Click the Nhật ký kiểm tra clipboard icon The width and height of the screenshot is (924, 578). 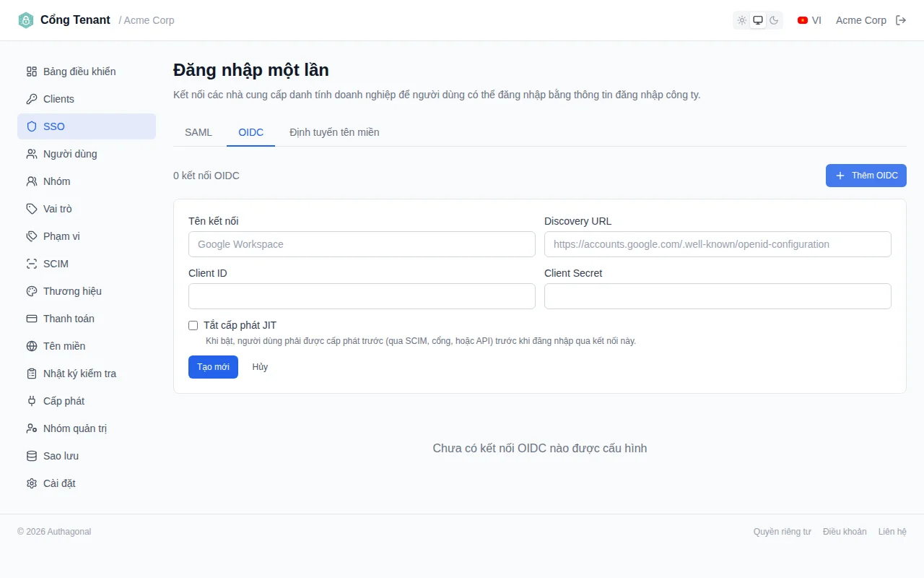32,374
